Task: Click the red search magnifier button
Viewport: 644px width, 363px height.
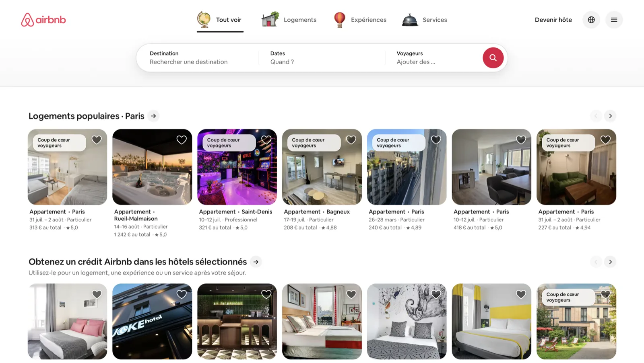Action: point(493,58)
